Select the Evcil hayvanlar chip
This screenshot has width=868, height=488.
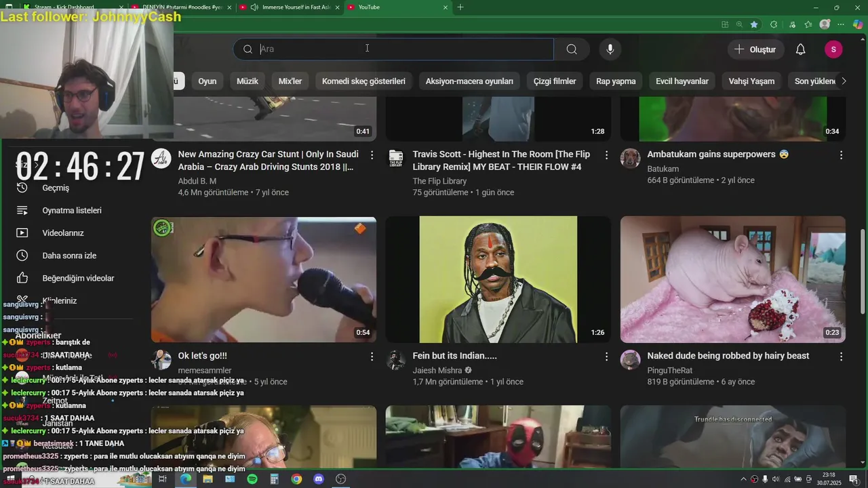pos(682,81)
